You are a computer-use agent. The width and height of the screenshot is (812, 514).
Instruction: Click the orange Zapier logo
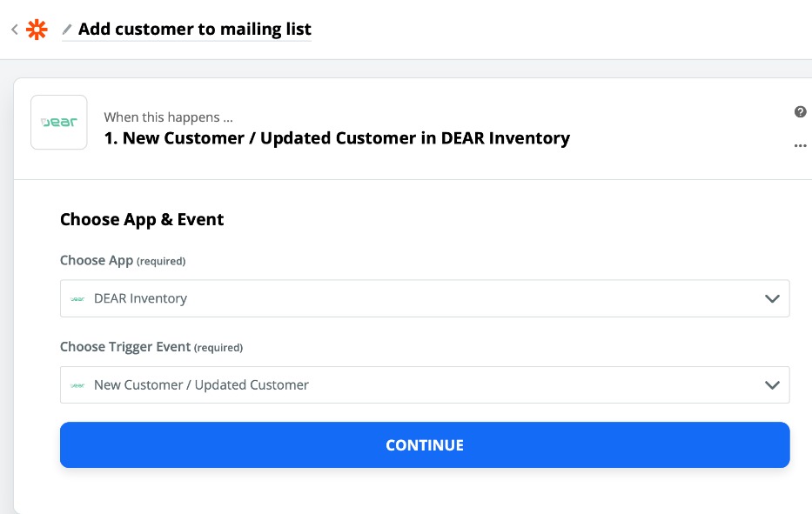(37, 30)
